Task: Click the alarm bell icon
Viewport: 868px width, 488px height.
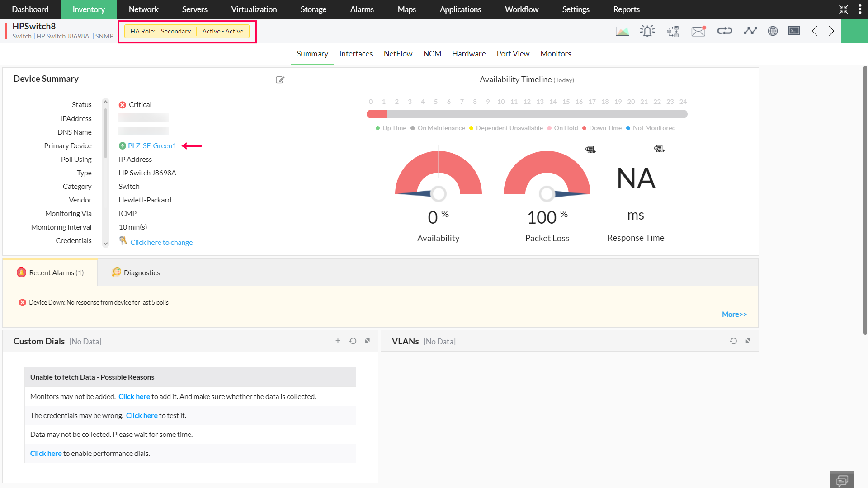Action: pos(647,31)
